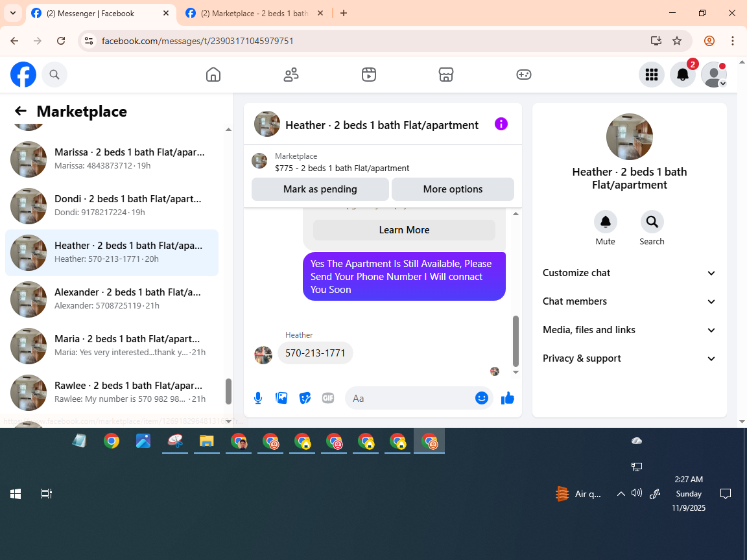Open the account profile avatar menu
Viewport: 747px width, 560px height.
(x=714, y=75)
